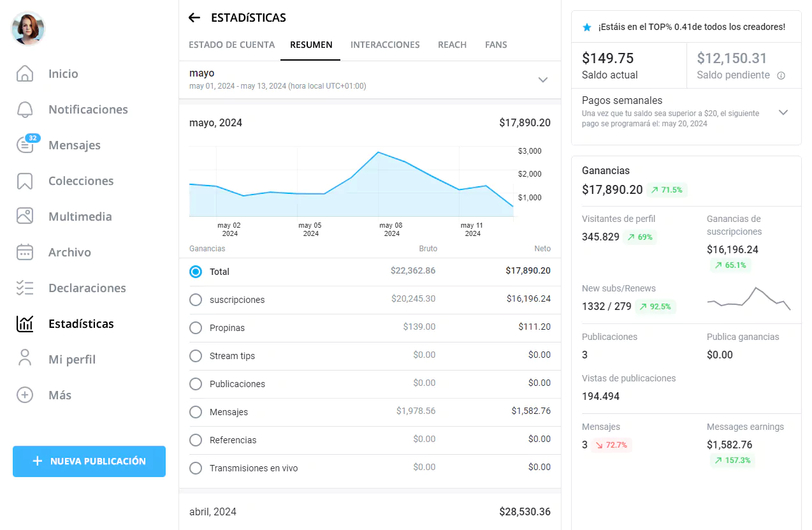
Task: Select the suscripciones radio button
Action: tap(196, 300)
